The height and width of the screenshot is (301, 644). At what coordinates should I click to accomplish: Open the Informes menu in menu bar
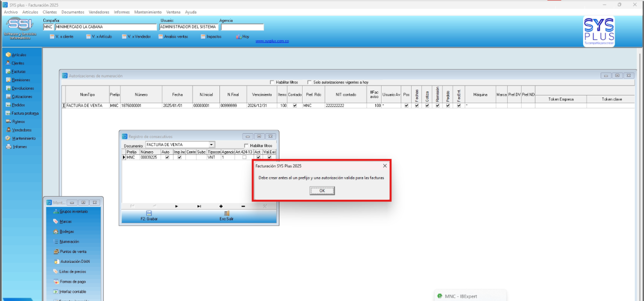pos(122,12)
